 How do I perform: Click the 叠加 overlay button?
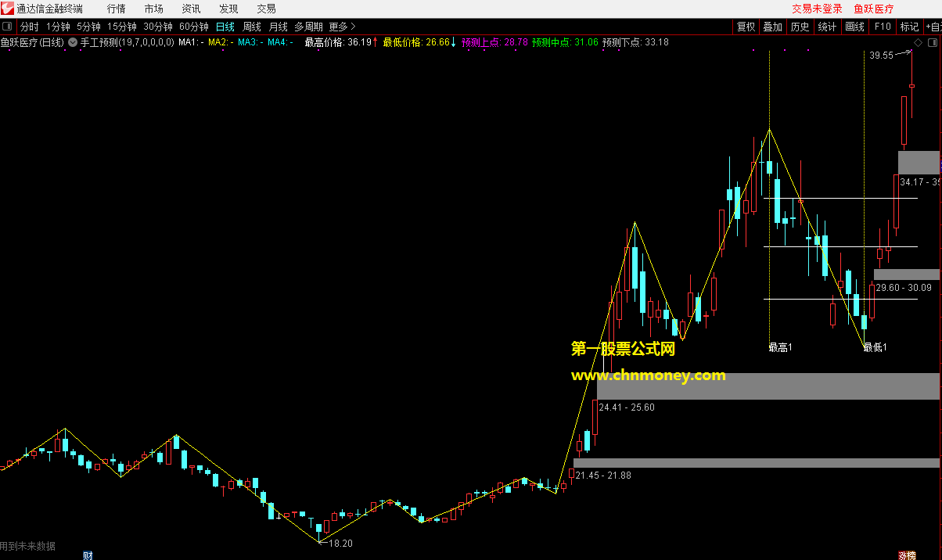[772, 27]
